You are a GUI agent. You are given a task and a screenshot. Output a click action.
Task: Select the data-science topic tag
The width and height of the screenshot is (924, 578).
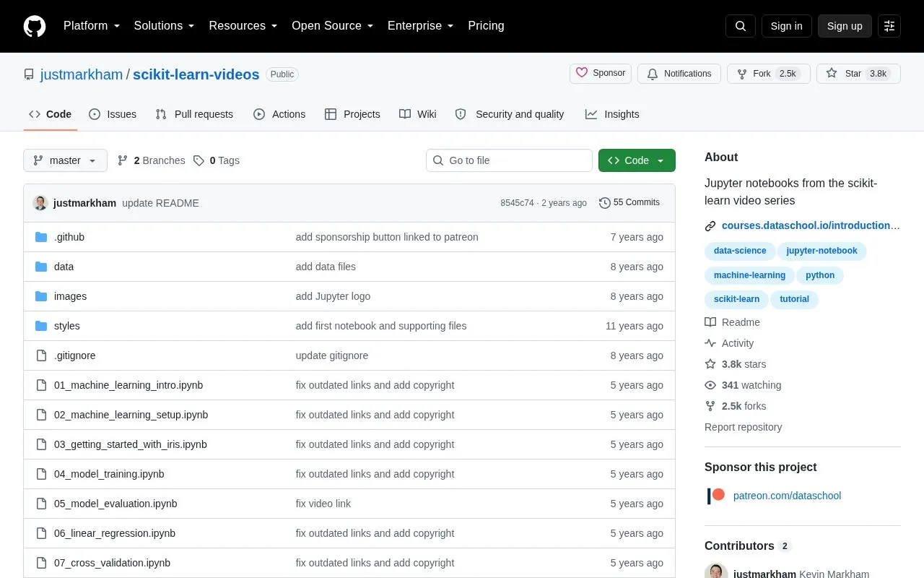click(x=740, y=251)
